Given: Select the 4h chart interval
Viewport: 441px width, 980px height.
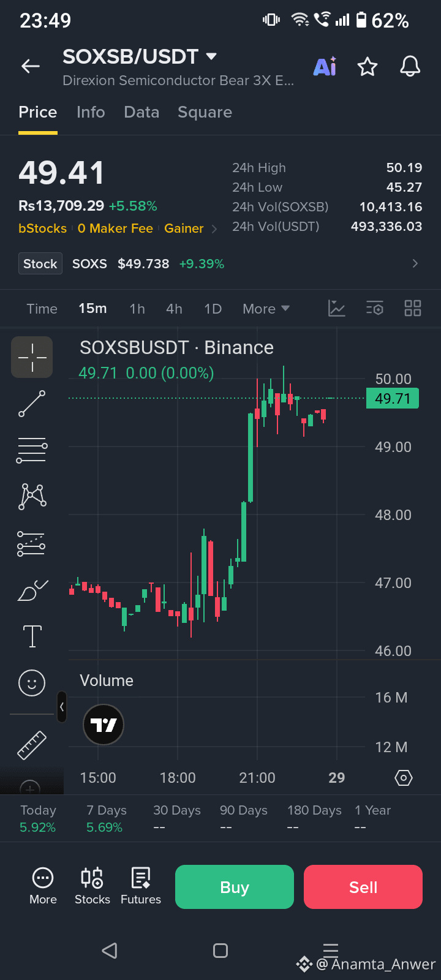Looking at the screenshot, I should pos(174,309).
